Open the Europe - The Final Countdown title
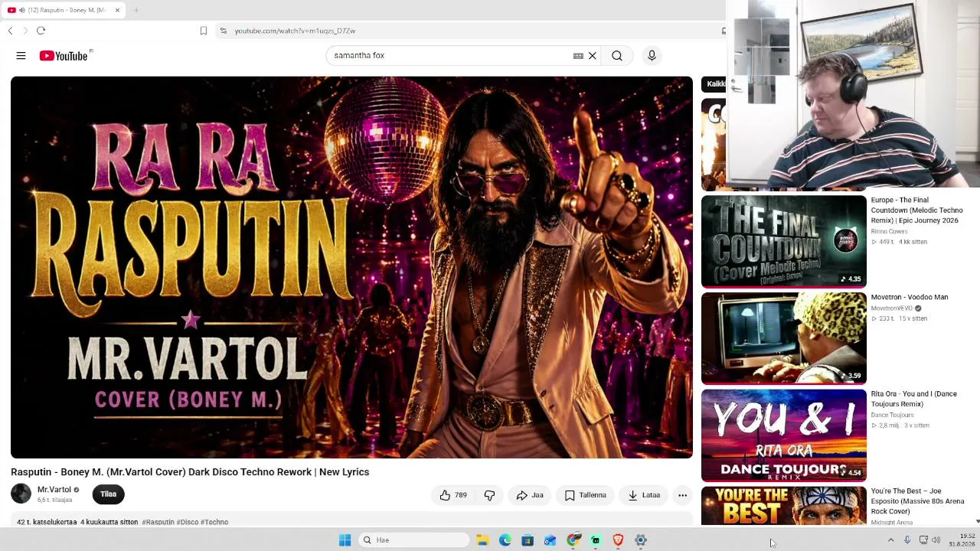This screenshot has height=551, width=980. [916, 210]
